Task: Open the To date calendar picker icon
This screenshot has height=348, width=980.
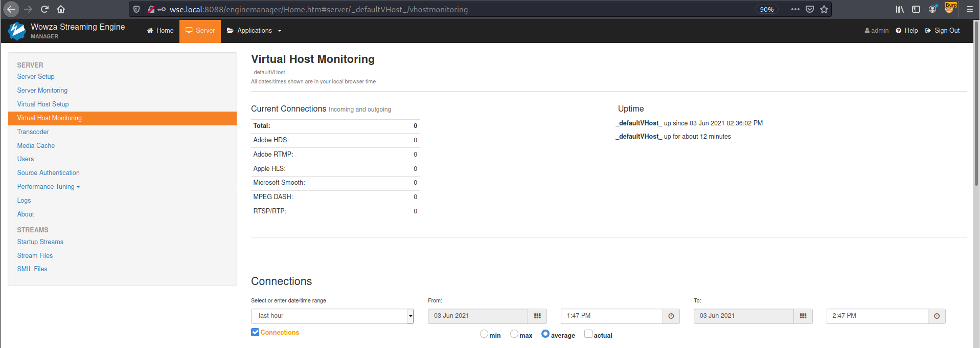Action: point(803,316)
